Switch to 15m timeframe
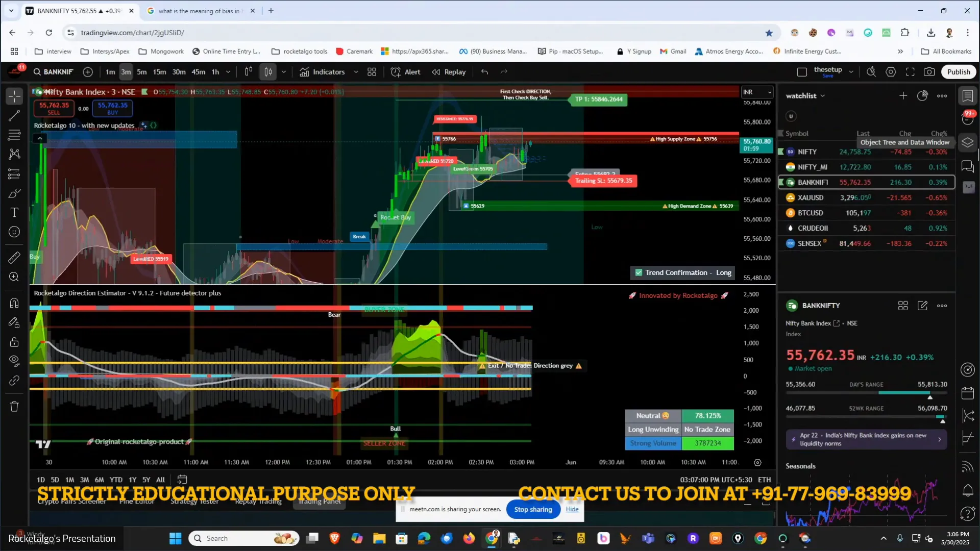 pyautogui.click(x=160, y=72)
